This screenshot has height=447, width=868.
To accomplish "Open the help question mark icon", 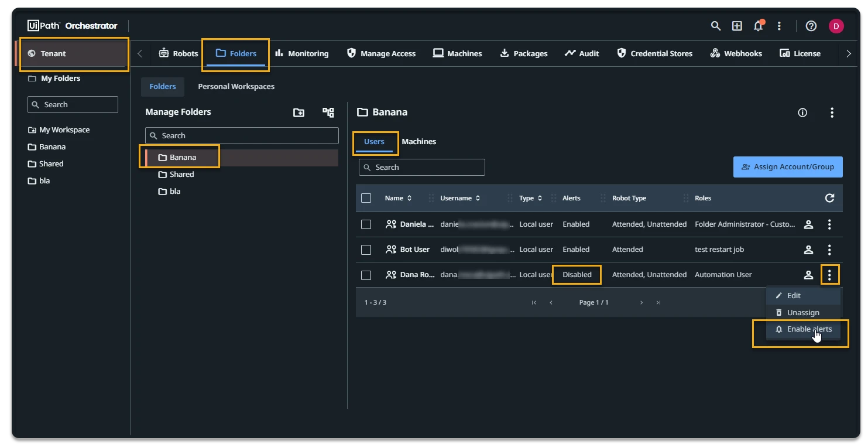I will [811, 26].
